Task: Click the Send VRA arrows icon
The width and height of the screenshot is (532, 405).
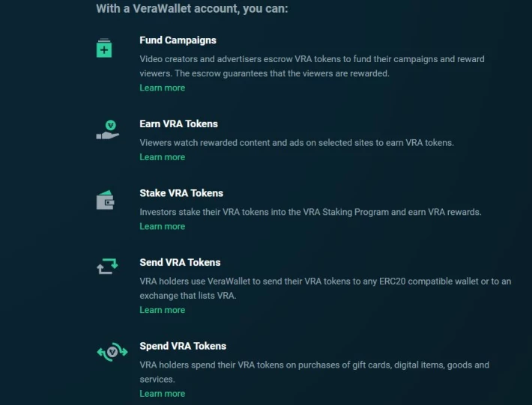Action: 107,266
